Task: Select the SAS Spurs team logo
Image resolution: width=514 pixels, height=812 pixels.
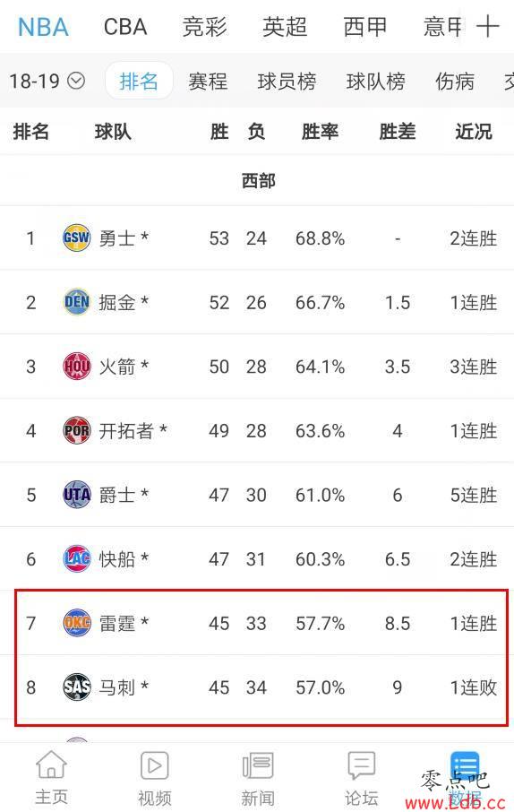Action: pyautogui.click(x=77, y=687)
